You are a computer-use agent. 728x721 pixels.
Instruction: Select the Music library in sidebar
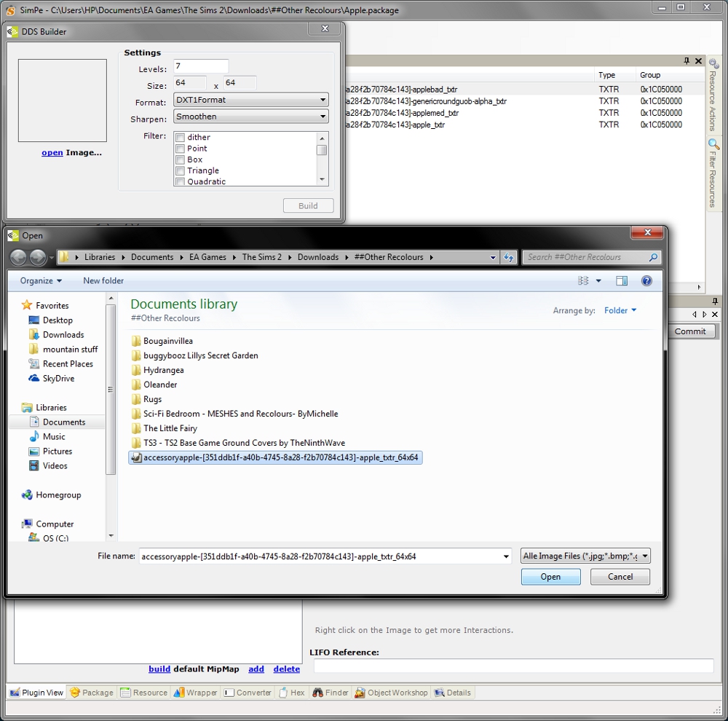point(53,437)
